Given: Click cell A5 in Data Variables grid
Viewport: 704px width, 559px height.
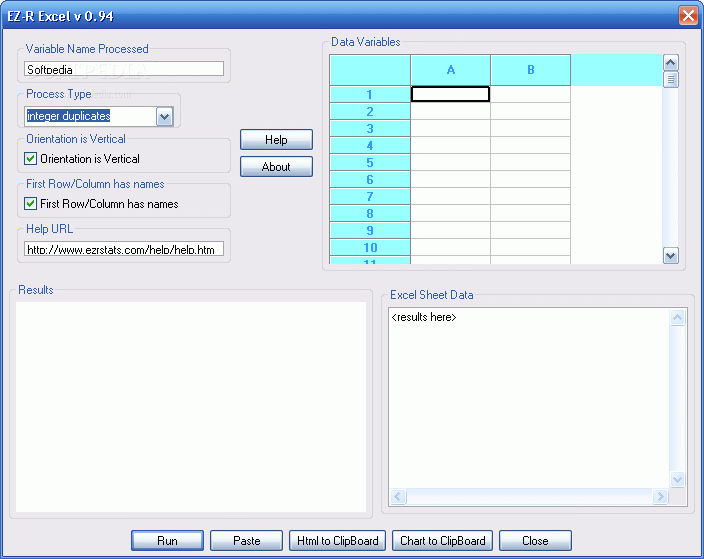Looking at the screenshot, I should click(450, 162).
